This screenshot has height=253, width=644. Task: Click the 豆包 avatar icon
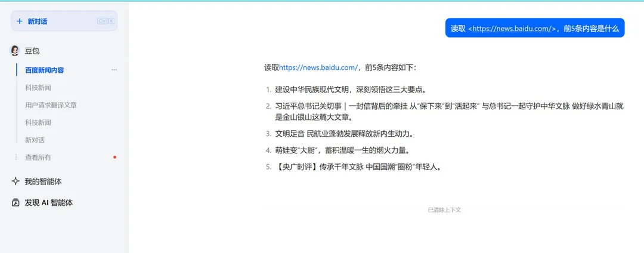(16, 51)
